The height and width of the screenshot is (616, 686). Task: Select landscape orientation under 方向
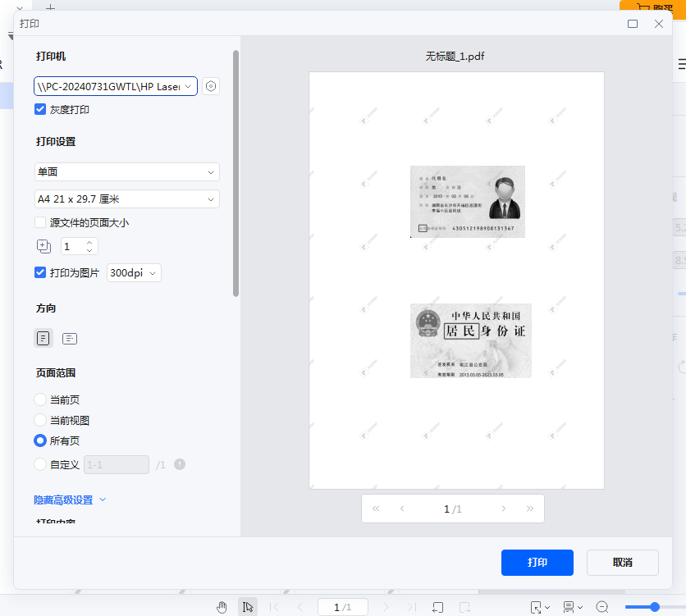pos(70,337)
